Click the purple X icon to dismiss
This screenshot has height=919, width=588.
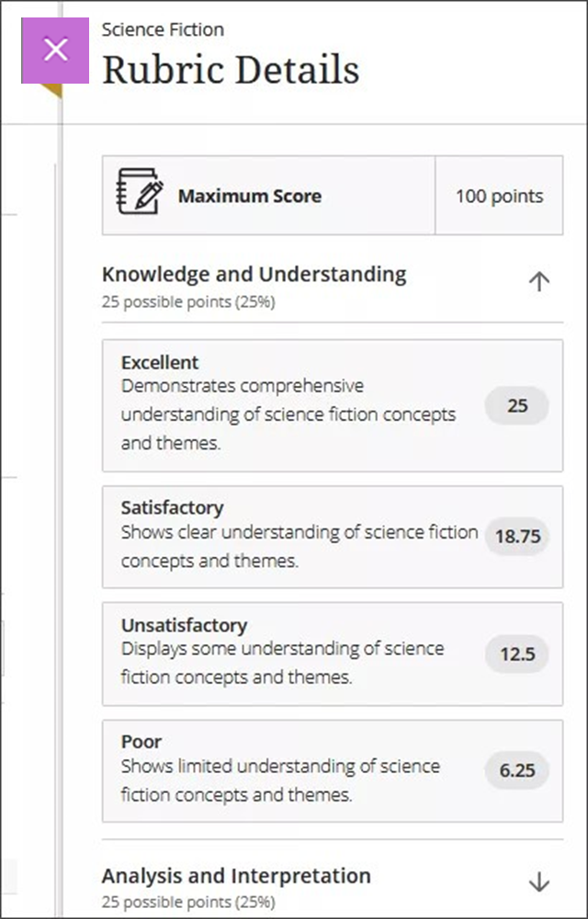tap(56, 50)
